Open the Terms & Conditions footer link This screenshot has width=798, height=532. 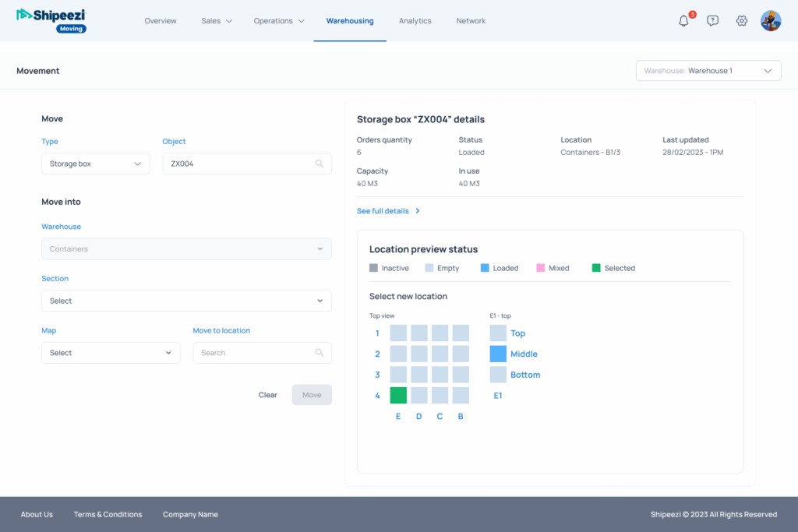(x=108, y=514)
